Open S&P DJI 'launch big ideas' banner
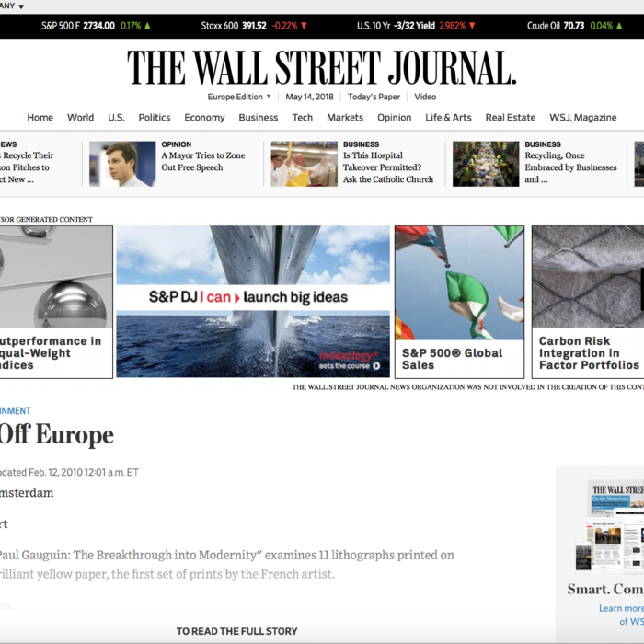 click(x=253, y=302)
